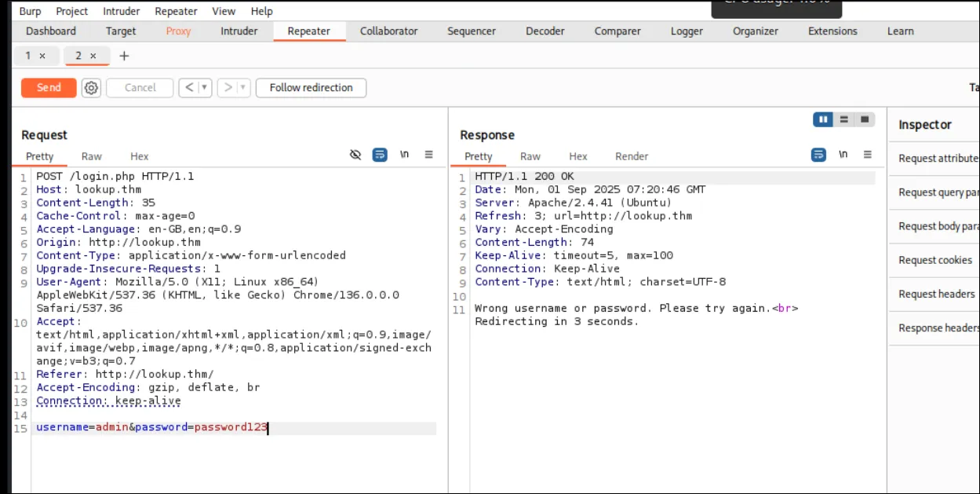Image resolution: width=980 pixels, height=494 pixels.
Task: Switch to Comparer tab
Action: tap(618, 31)
